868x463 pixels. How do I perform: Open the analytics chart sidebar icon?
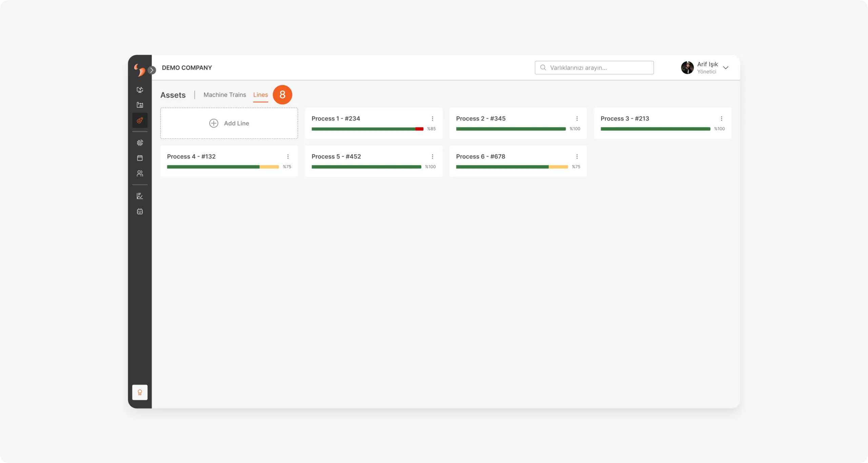140,196
